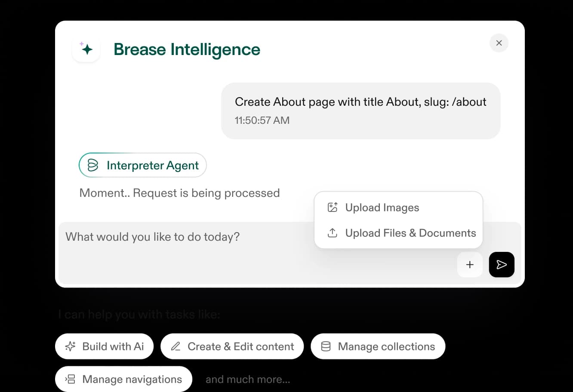This screenshot has height=392, width=573.
Task: Click the upload arrow icon beside Upload Files
Action: [332, 233]
